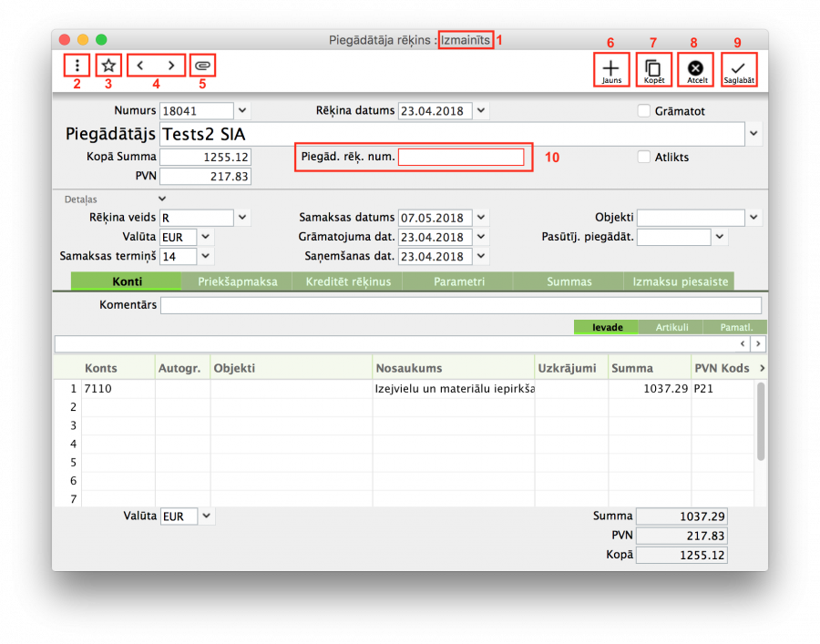Create a new invoice with Jauns
820x644 pixels.
point(610,69)
